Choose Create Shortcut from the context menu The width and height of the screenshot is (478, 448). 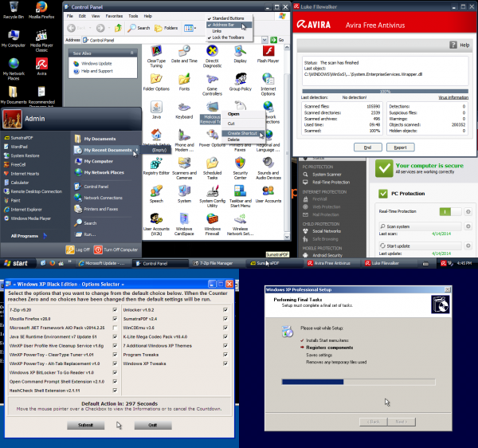click(x=245, y=132)
